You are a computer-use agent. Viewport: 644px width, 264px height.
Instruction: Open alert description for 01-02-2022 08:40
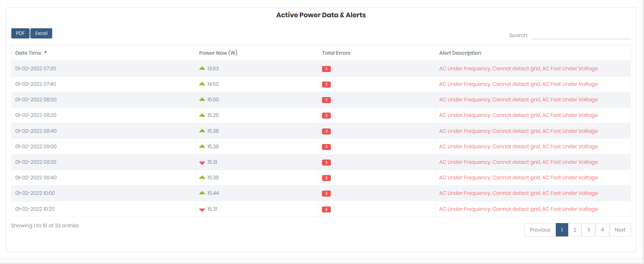click(x=518, y=131)
